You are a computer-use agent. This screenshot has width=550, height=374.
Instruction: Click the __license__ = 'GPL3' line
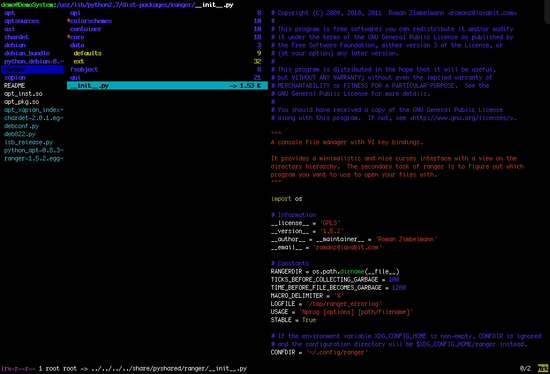point(306,223)
